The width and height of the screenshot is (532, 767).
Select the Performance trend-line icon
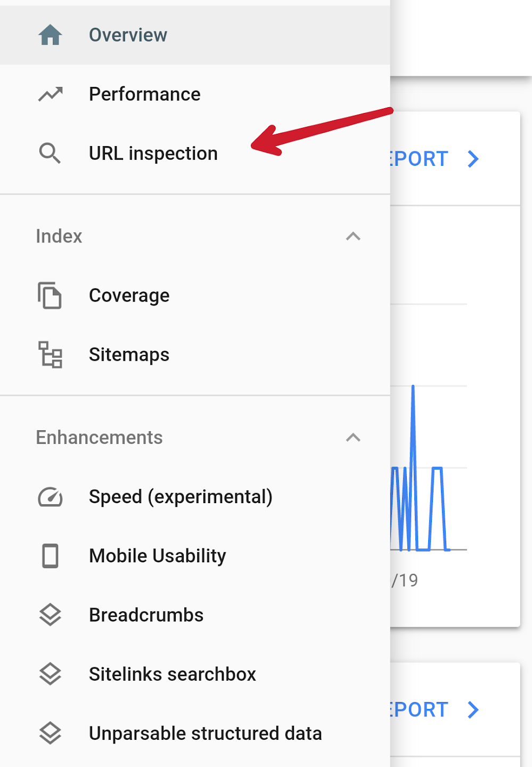[50, 94]
